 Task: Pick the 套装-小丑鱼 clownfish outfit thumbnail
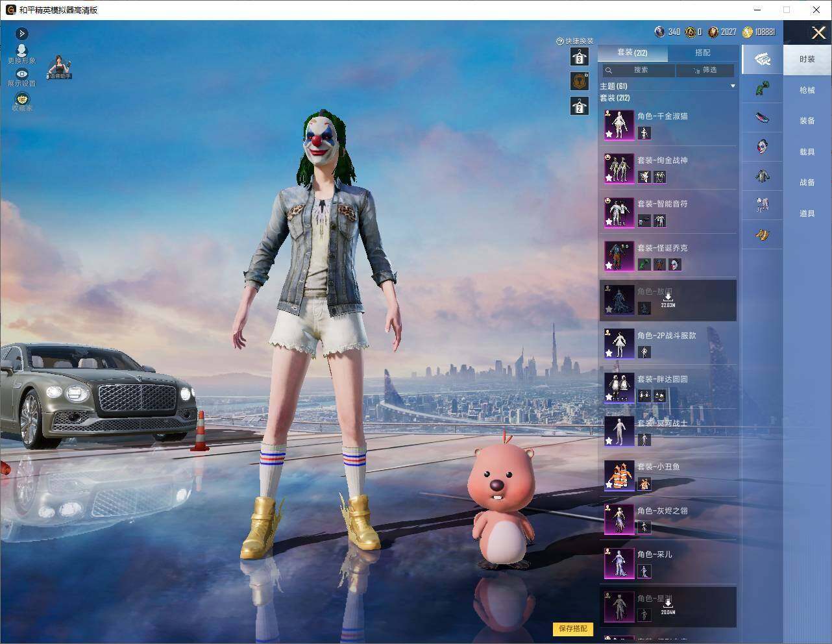click(619, 475)
